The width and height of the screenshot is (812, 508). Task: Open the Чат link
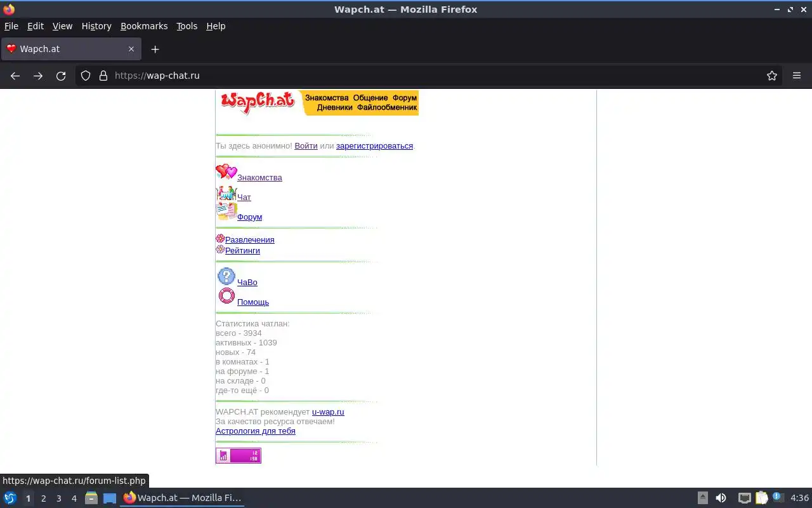click(244, 197)
